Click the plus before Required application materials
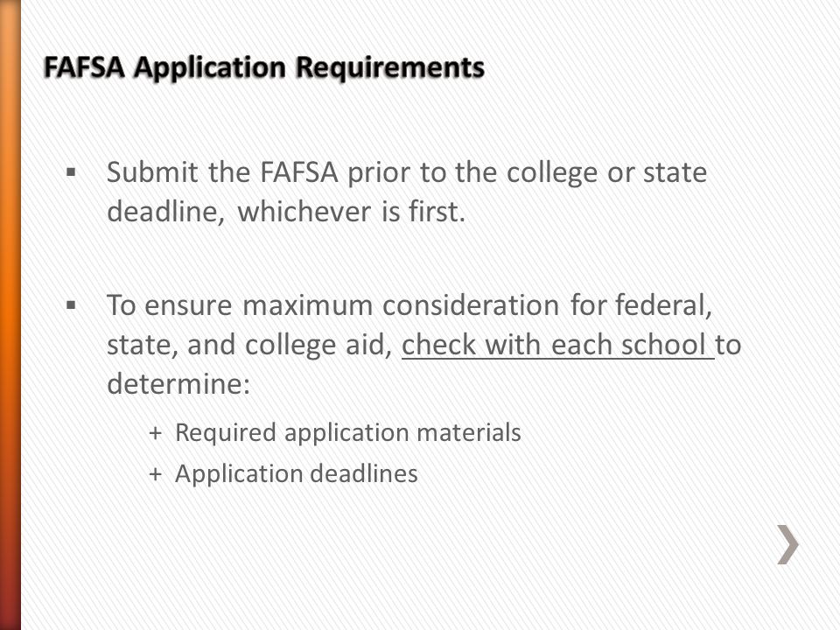 (156, 433)
